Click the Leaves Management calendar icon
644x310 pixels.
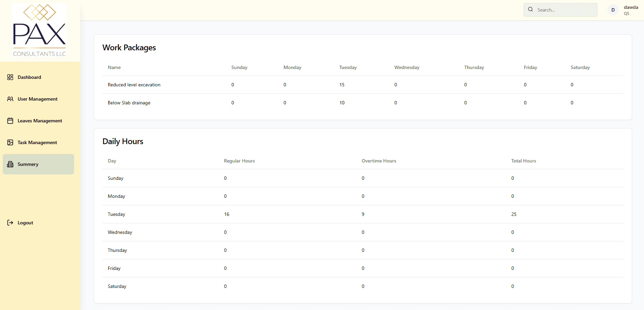(x=10, y=121)
